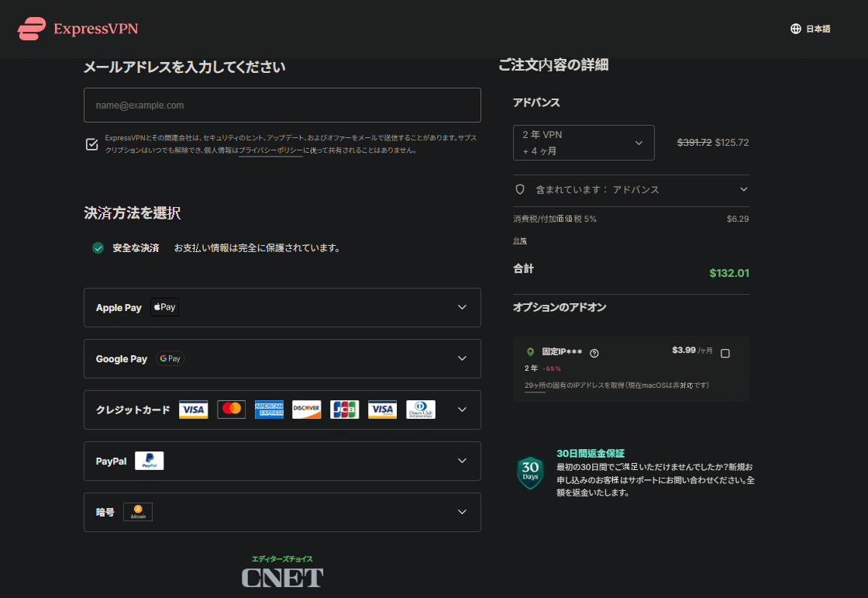Click the Diners Club card icon
Screen dimensions: 868x598
[420, 410]
